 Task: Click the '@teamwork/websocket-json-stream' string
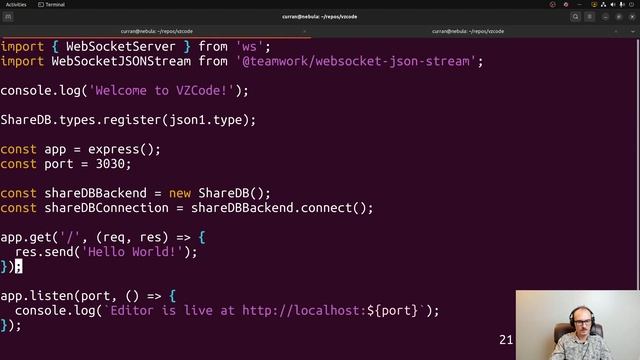(x=356, y=62)
